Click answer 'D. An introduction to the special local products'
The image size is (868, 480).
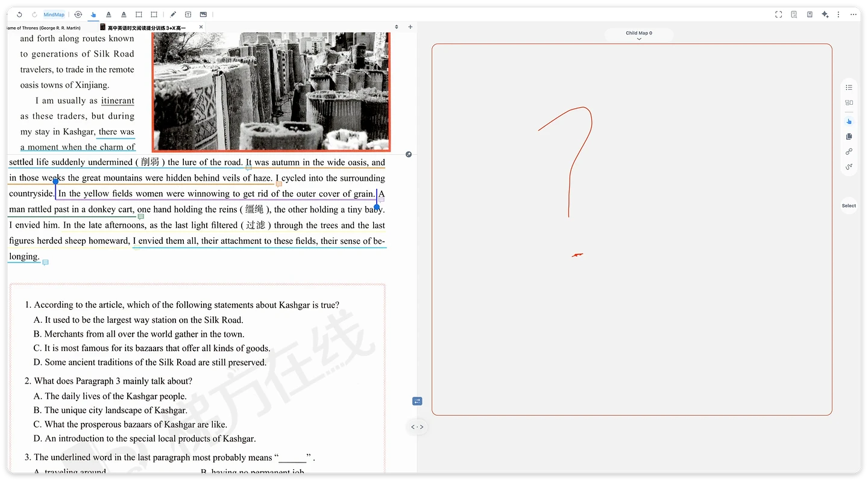click(145, 438)
